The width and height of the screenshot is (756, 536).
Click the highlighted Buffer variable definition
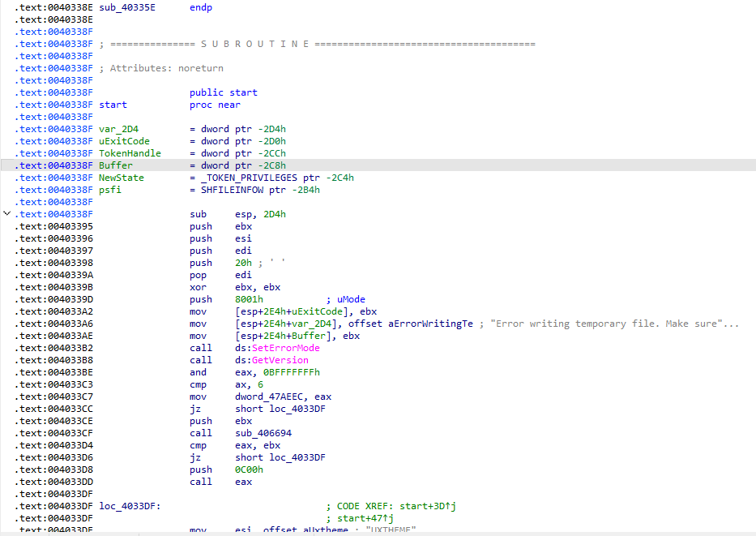[115, 165]
